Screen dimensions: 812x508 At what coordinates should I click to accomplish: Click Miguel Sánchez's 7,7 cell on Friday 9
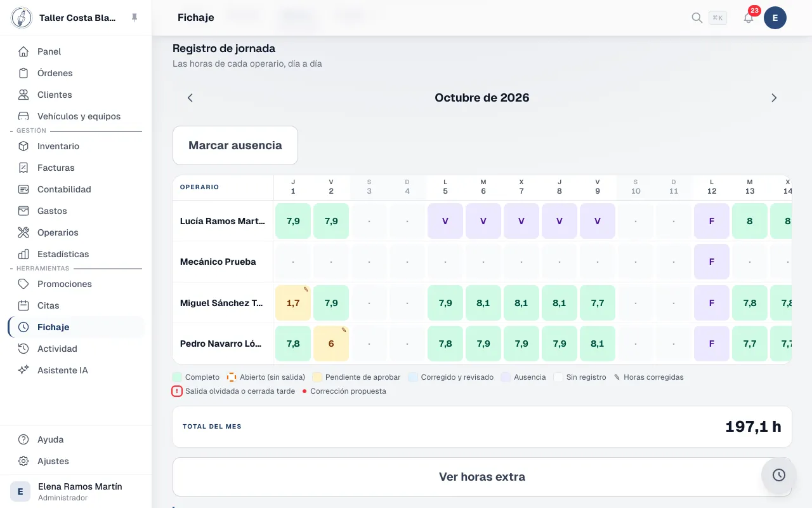598,303
